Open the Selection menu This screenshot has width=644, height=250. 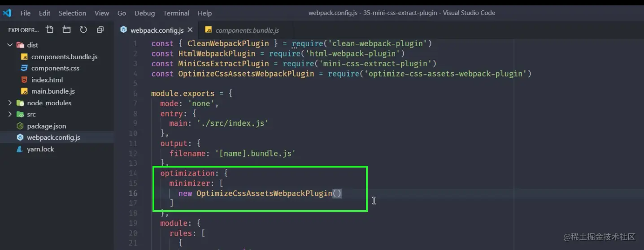[72, 13]
